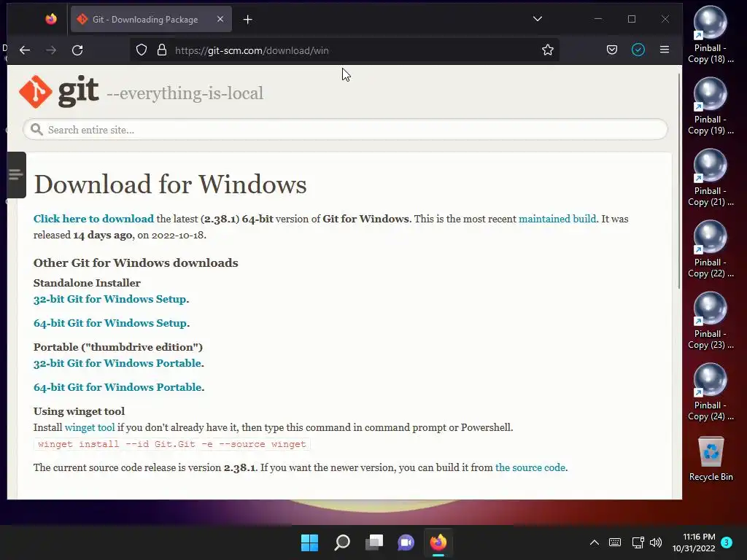Select the Recycle Bin desktop icon
The image size is (747, 560).
pyautogui.click(x=711, y=458)
